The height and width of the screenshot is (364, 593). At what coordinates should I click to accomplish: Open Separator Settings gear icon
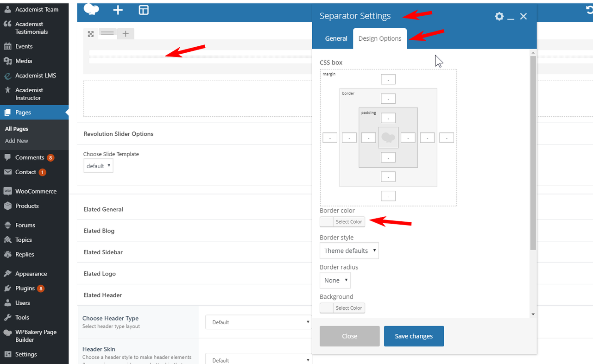click(499, 16)
